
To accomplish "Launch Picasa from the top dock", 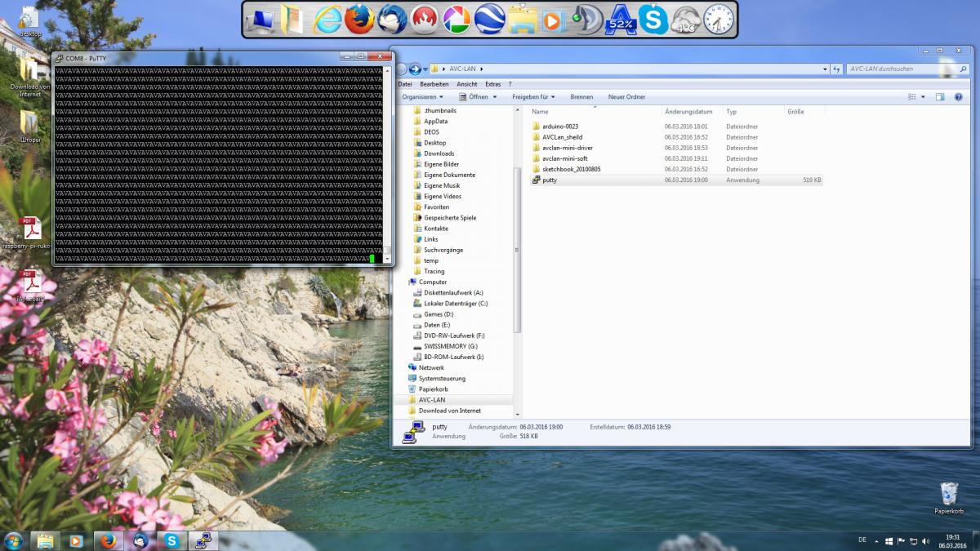I will click(x=457, y=19).
